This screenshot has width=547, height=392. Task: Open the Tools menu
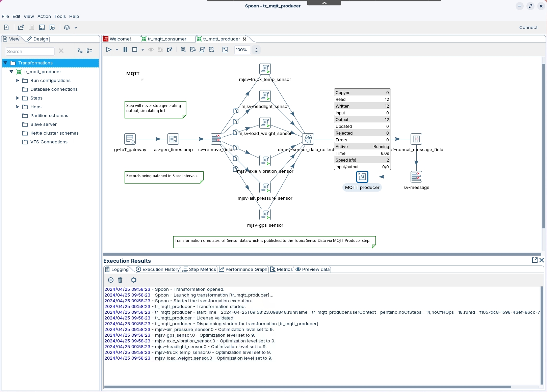tap(60, 16)
